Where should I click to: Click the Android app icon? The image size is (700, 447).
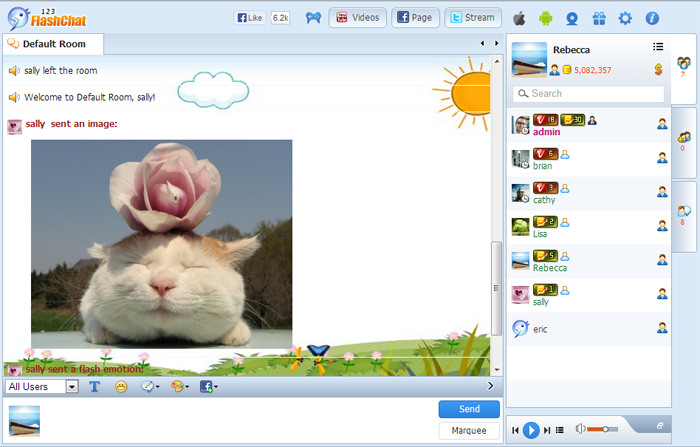coord(545,18)
